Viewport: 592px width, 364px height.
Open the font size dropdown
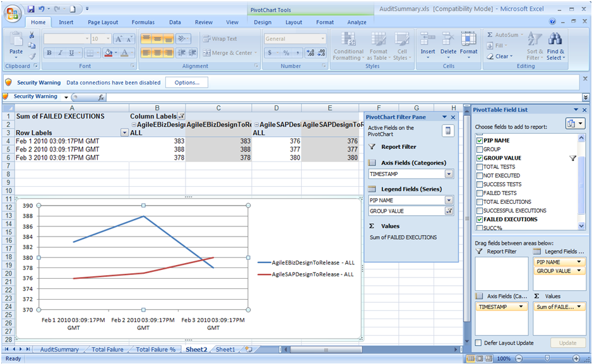[x=108, y=39]
